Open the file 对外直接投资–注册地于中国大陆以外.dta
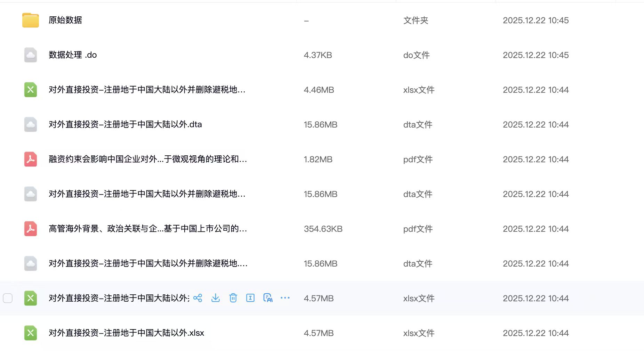The image size is (644, 351). [x=125, y=124]
